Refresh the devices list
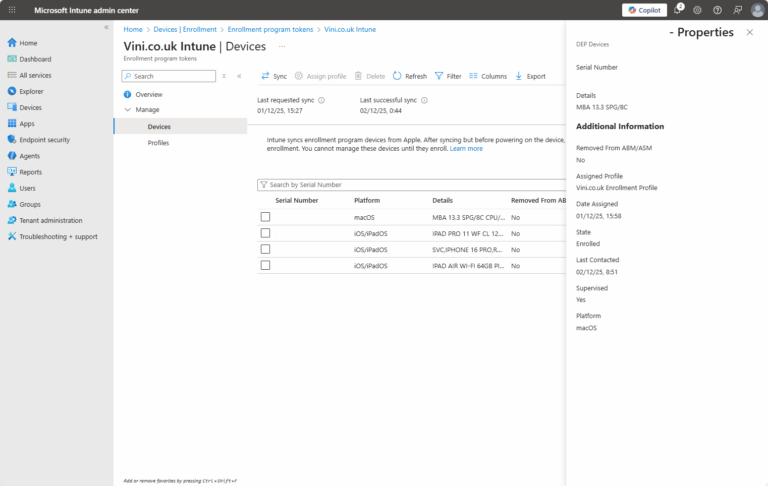Image resolution: width=768 pixels, height=486 pixels. (410, 76)
